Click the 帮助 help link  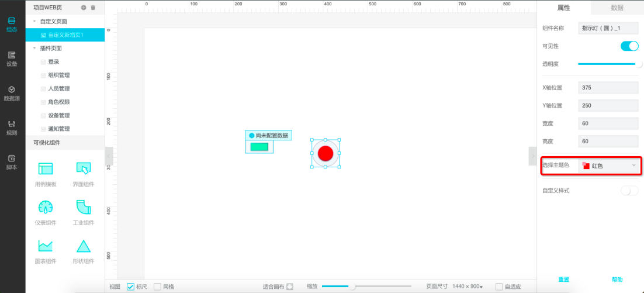pos(617,280)
